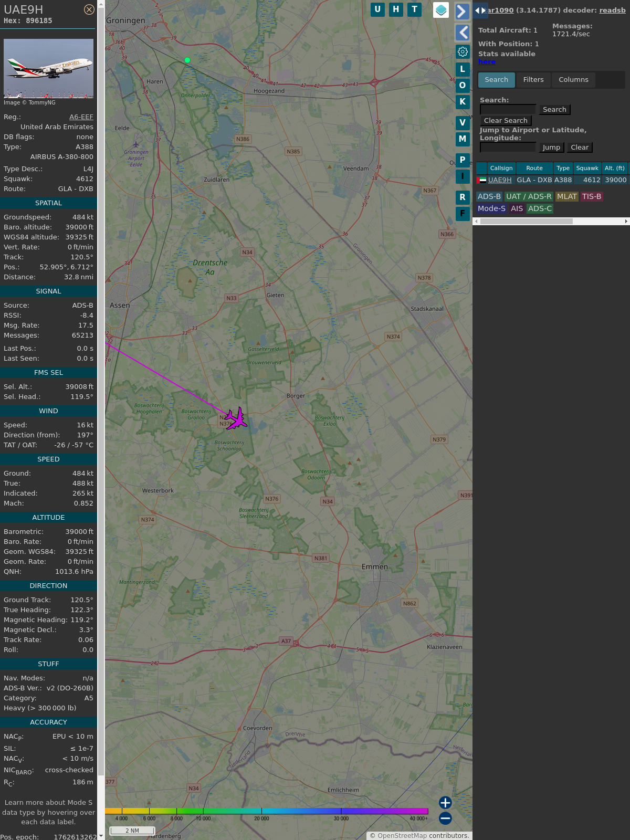Toggle the I map option button
This screenshot has width=630, height=840.
tap(463, 176)
